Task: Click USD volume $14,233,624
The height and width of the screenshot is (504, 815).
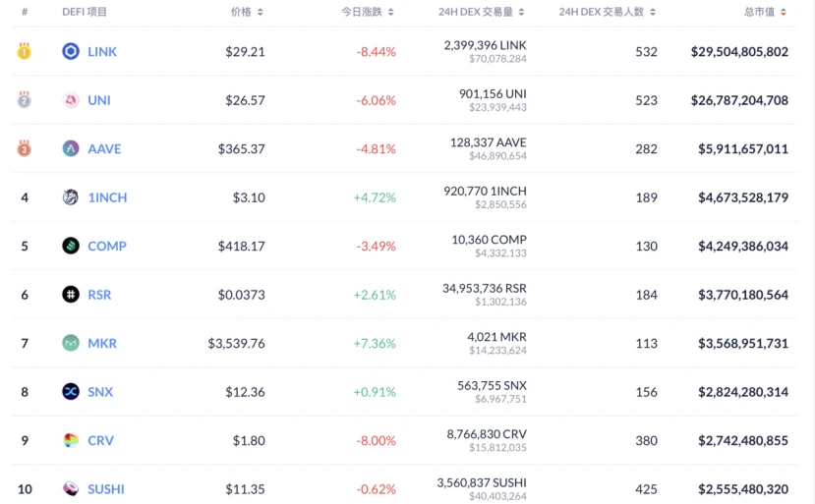Action: tap(497, 350)
